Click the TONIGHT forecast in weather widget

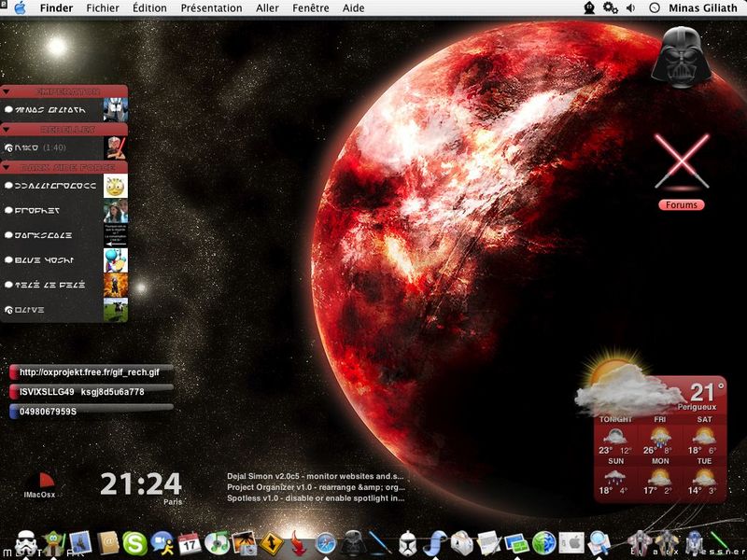click(x=615, y=436)
